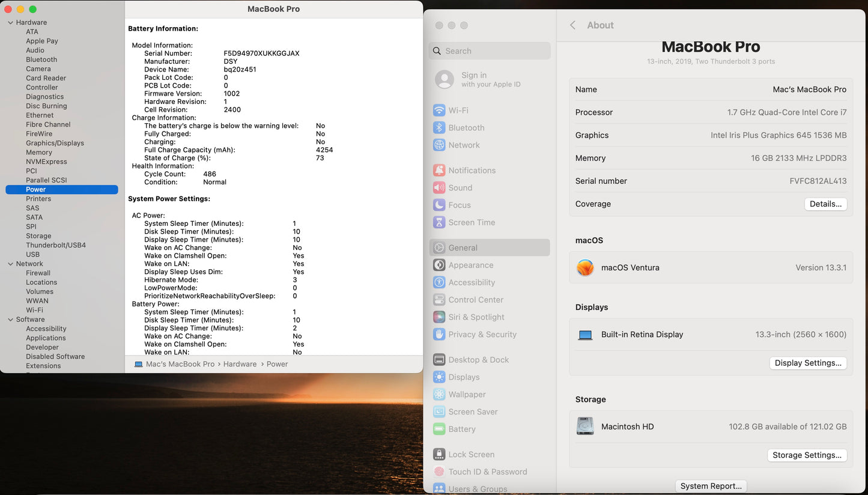
Task: Open Siri & Spotlight icon
Action: [x=439, y=317]
